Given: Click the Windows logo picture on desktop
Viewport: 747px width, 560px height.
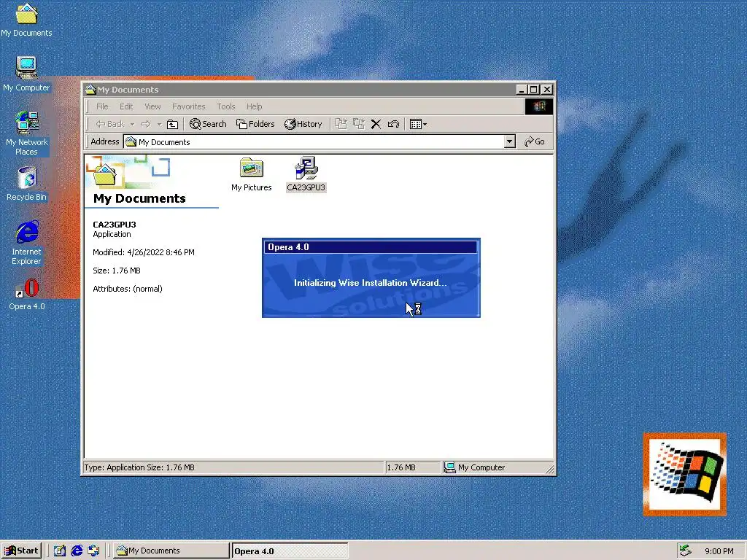Looking at the screenshot, I should pyautogui.click(x=684, y=474).
